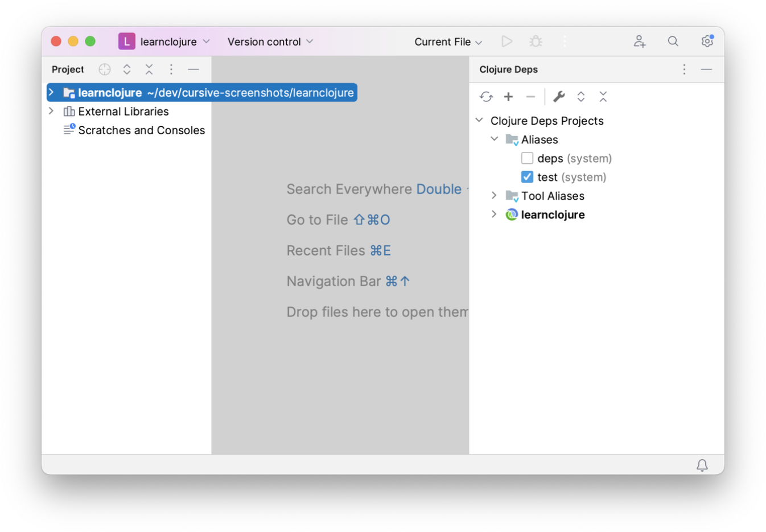Hide the Clojure Deps tool window
Viewport: 766px width, 532px height.
[706, 69]
